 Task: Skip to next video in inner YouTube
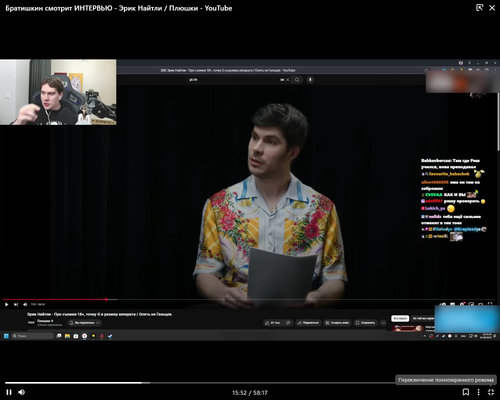coord(16,304)
